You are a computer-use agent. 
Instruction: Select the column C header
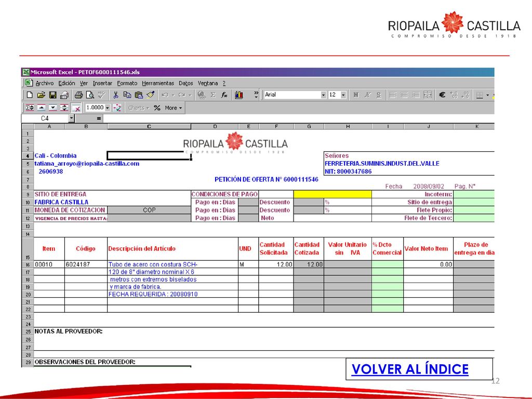pos(149,127)
